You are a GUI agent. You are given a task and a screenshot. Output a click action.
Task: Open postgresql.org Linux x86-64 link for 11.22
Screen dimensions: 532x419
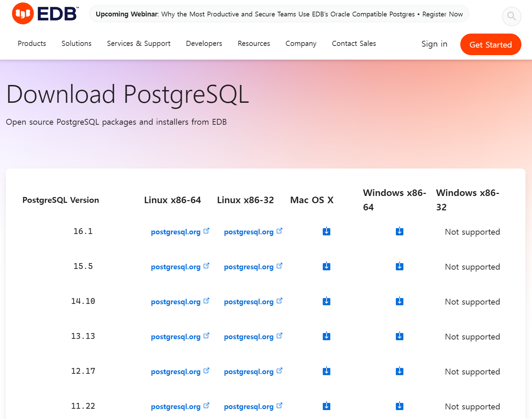tap(180, 407)
